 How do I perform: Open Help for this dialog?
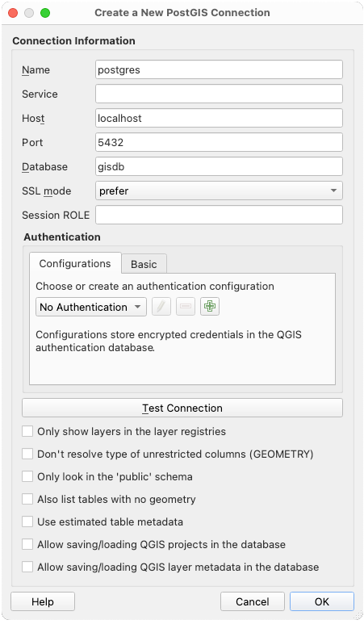(x=43, y=601)
